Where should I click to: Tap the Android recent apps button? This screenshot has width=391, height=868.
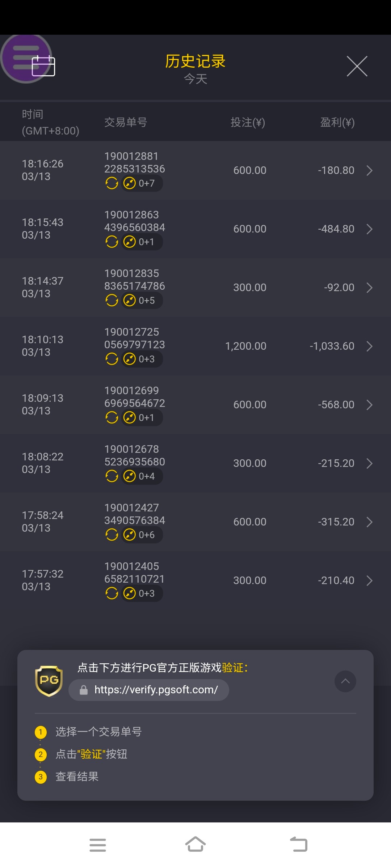98,845
